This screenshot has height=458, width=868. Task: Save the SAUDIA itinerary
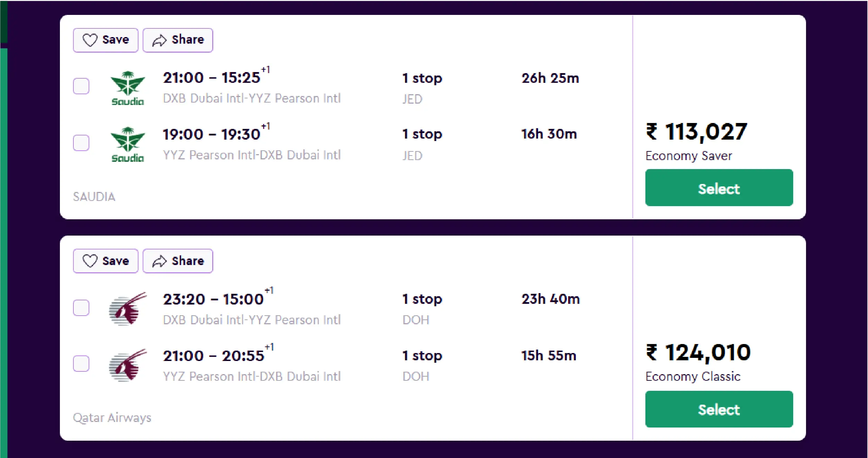(106, 39)
